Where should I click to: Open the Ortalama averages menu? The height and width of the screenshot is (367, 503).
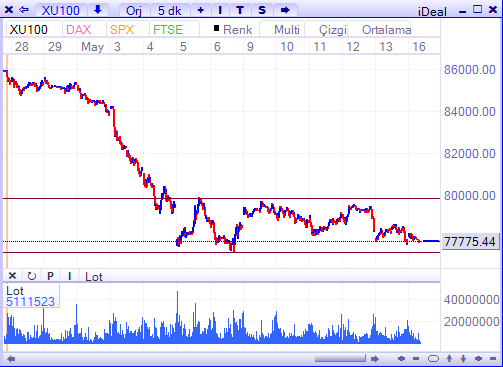click(386, 30)
